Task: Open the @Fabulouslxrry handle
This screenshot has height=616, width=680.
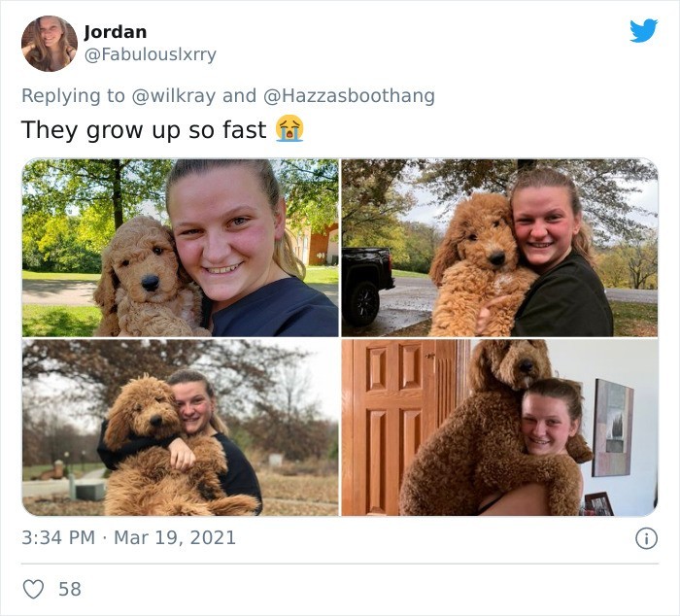Action: (150, 55)
